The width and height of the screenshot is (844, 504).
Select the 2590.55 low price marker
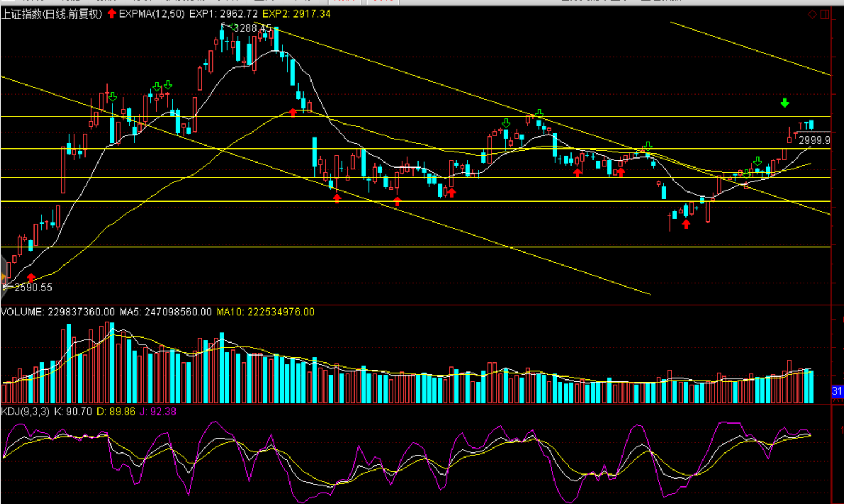pos(33,288)
